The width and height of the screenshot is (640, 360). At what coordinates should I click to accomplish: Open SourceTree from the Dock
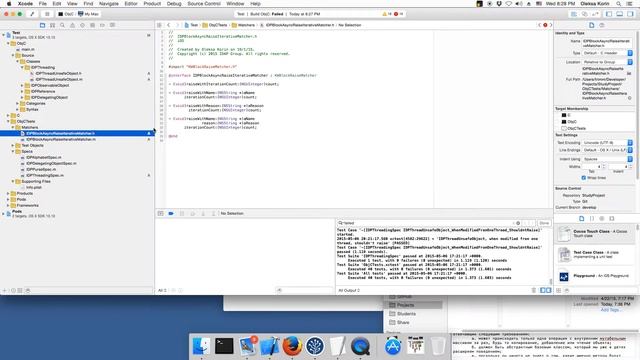tap(315, 346)
